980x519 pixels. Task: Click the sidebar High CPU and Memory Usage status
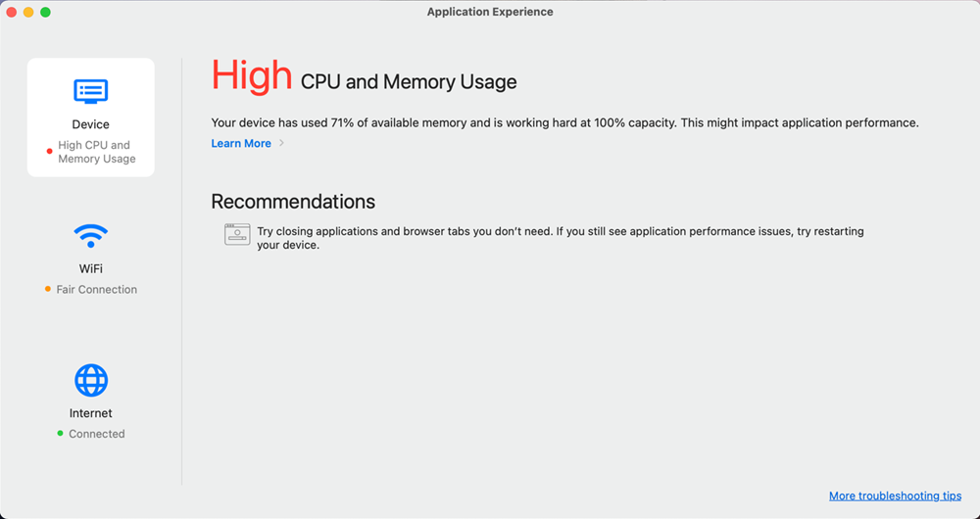pyautogui.click(x=94, y=152)
